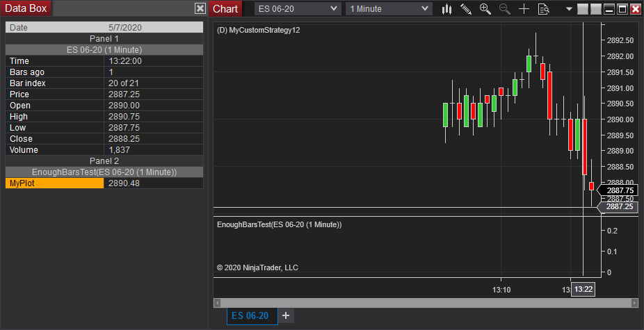Click the 0.2 label on indicator axis
644x330 pixels.
[613, 231]
